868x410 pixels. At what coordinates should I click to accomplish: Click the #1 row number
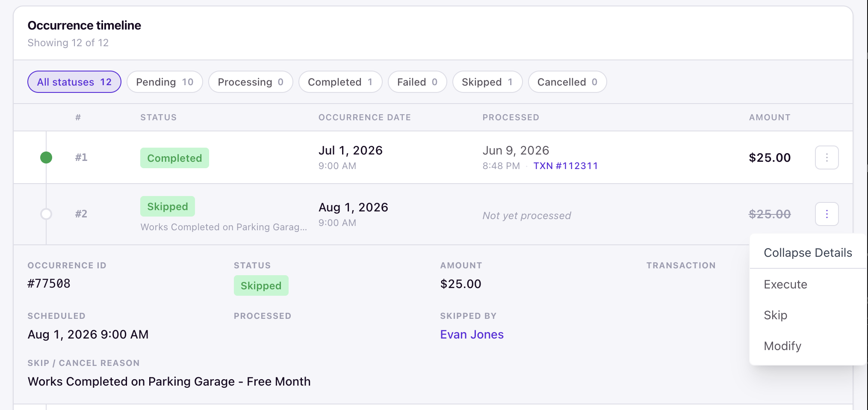click(x=81, y=157)
